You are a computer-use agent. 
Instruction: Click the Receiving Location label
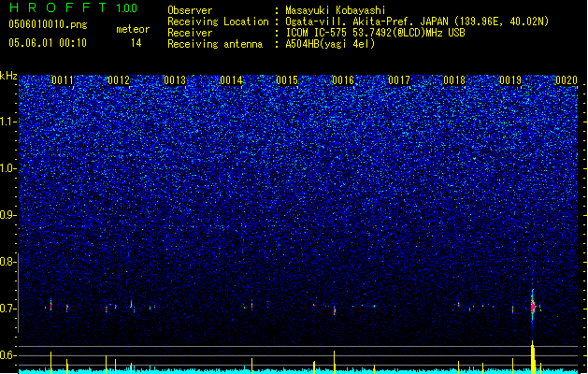pos(218,22)
